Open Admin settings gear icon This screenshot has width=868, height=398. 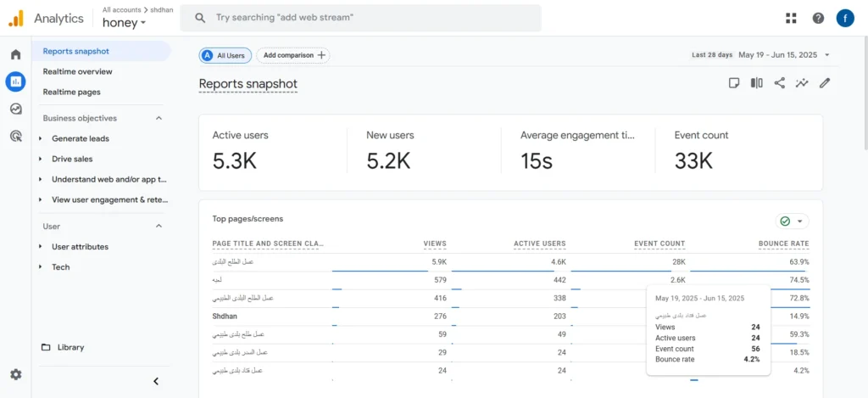(x=15, y=375)
